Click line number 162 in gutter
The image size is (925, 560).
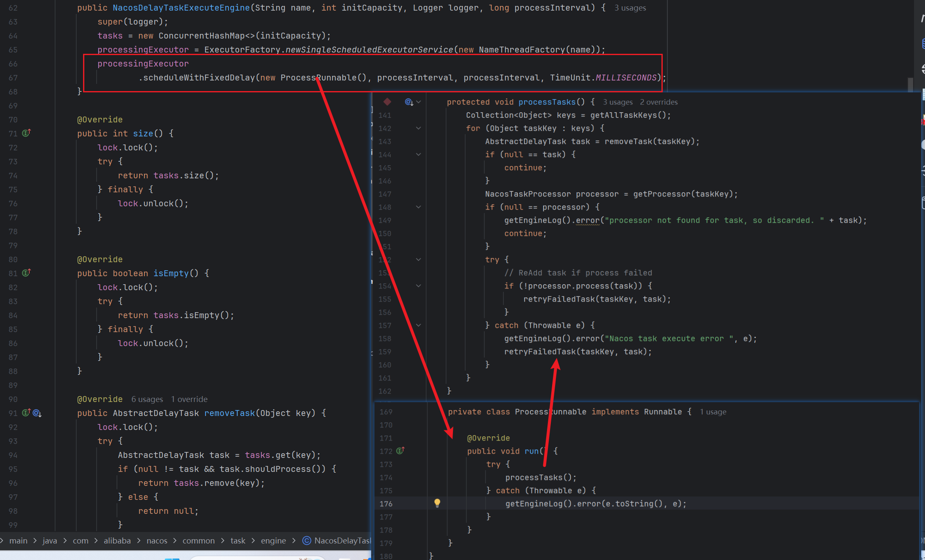coord(385,391)
